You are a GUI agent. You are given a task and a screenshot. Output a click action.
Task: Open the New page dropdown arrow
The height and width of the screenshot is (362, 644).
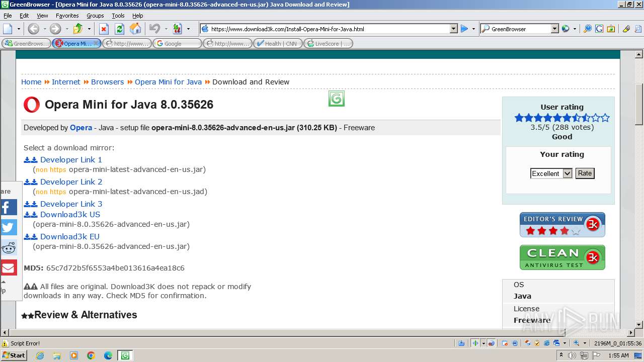tap(19, 29)
